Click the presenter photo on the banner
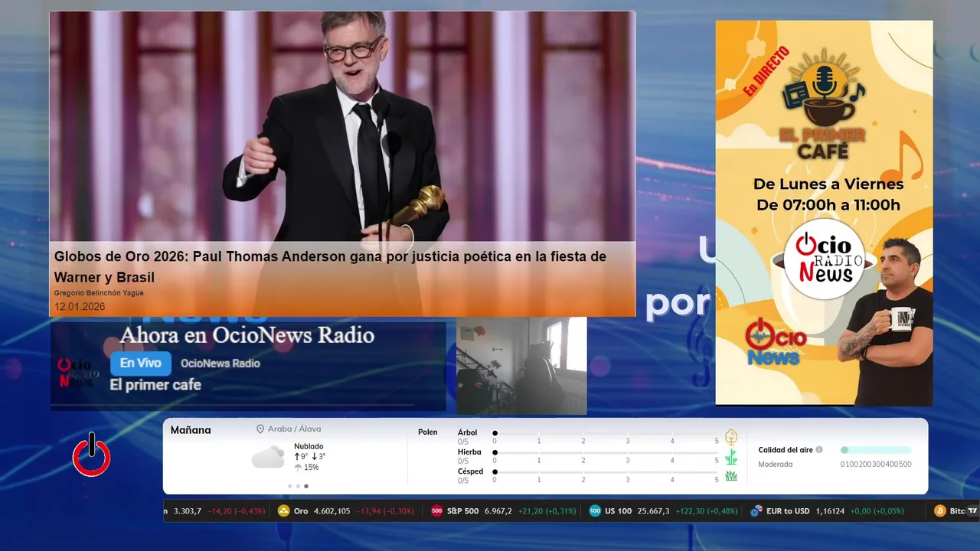Screen dimensions: 980x551 coord(887,321)
